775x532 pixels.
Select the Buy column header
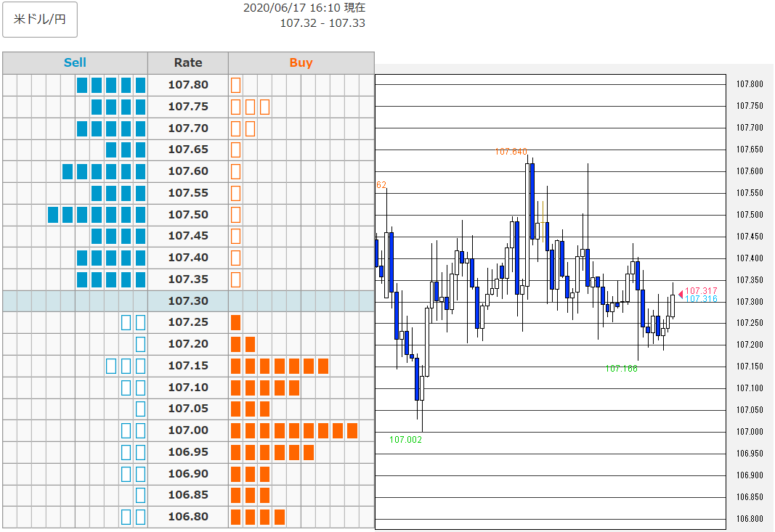pos(301,62)
